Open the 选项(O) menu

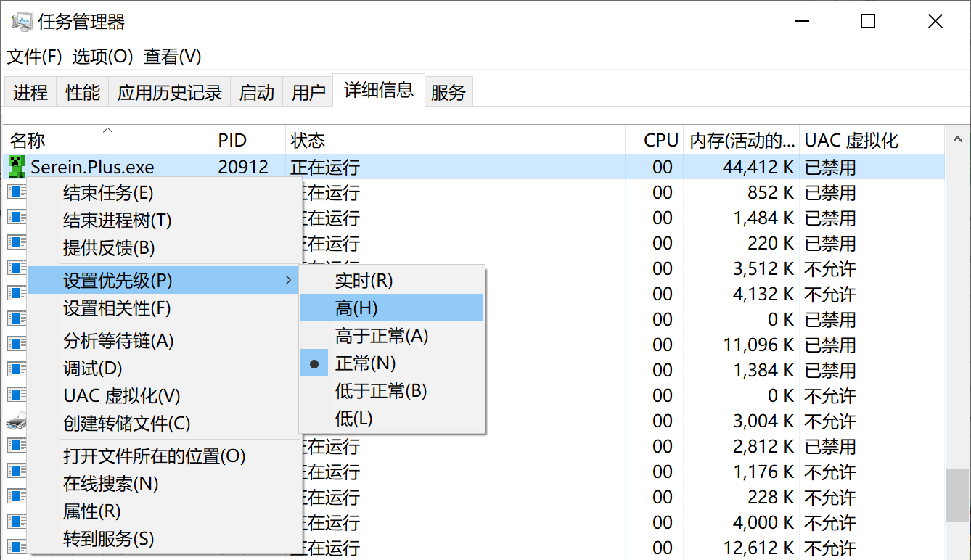(x=103, y=57)
